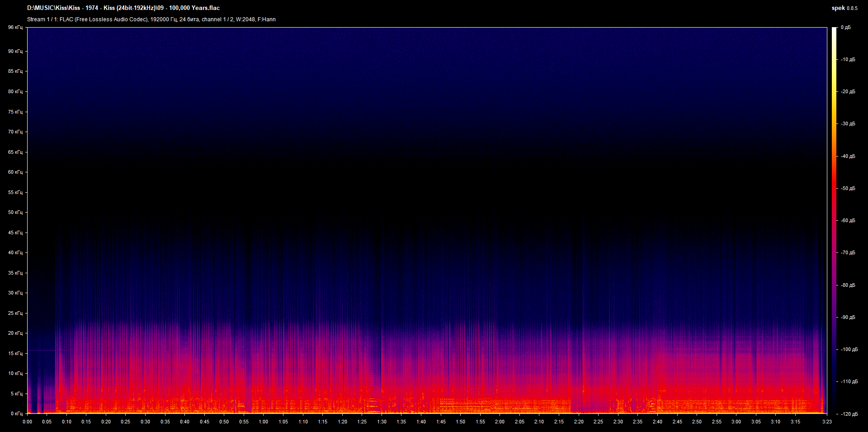
Task: Click the -120 дБ bottom scale label
Action: (849, 414)
